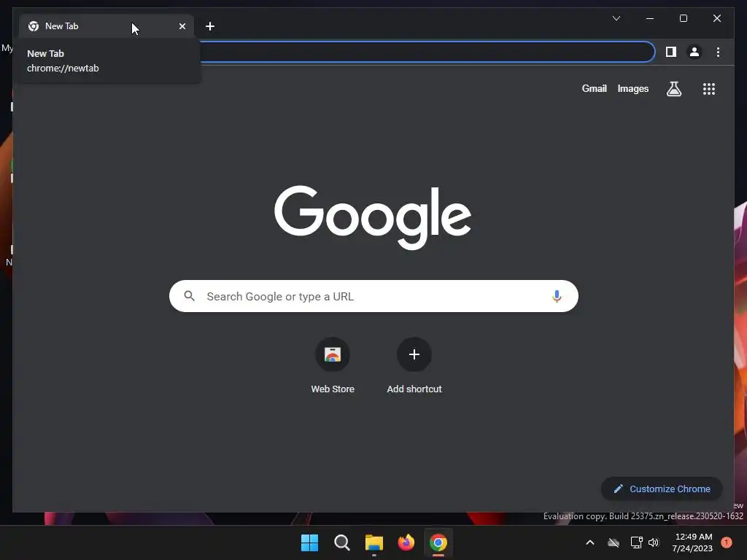Open the Windows Start menu
Viewport: 747px width, 560px height.
pos(309,542)
